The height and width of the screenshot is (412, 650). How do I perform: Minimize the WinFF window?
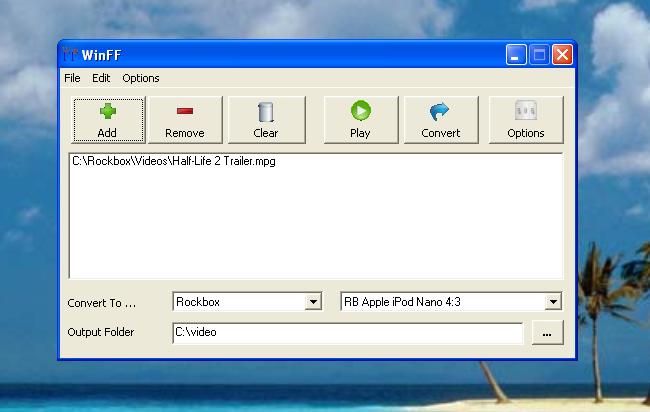click(x=516, y=55)
